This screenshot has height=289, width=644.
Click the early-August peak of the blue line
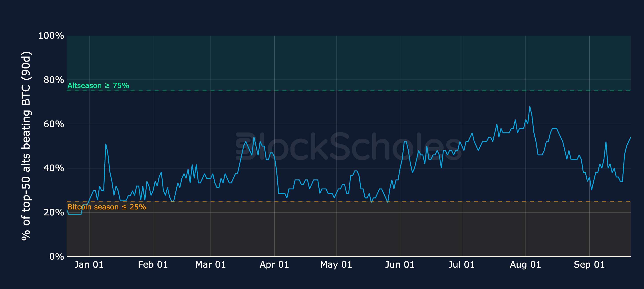(529, 107)
